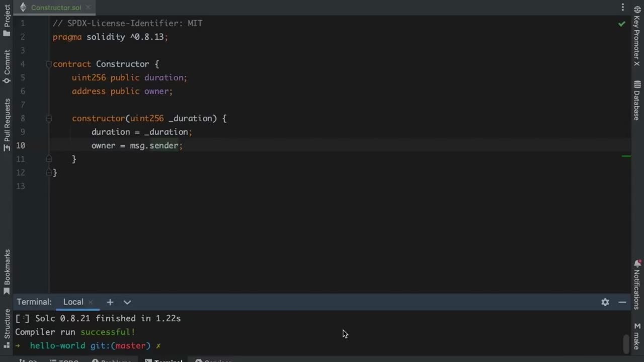The image size is (644, 362).
Task: Collapse the constructor function block
Action: tap(49, 118)
